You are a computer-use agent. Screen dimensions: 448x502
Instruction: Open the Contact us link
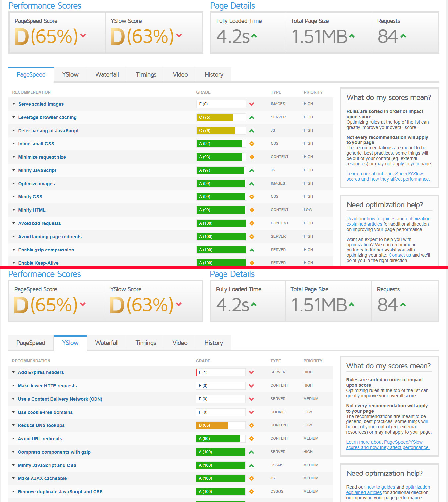400,255
